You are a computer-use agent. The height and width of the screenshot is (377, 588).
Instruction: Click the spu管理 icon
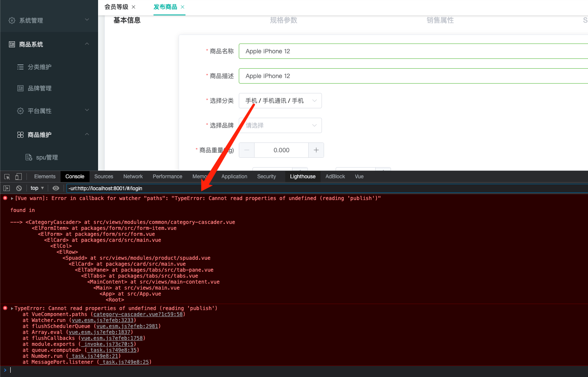[29, 157]
